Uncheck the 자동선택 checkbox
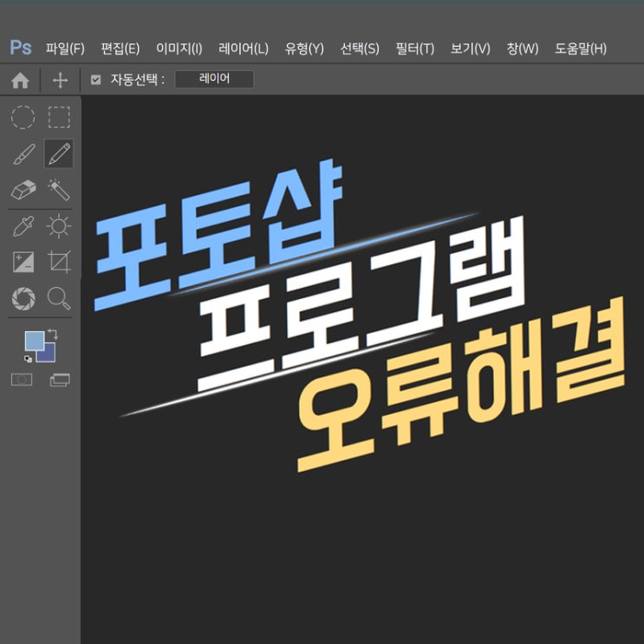This screenshot has width=644, height=644. coord(95,80)
